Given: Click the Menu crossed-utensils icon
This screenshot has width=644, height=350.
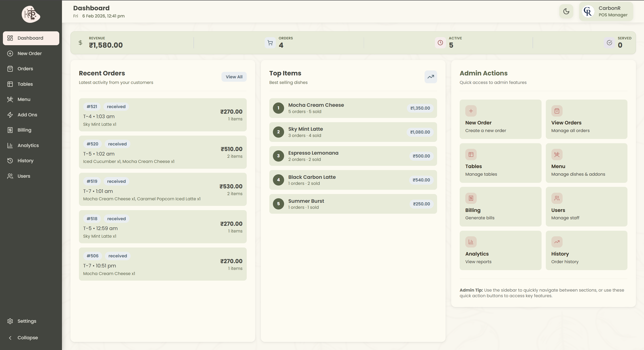Looking at the screenshot, I should (10, 99).
